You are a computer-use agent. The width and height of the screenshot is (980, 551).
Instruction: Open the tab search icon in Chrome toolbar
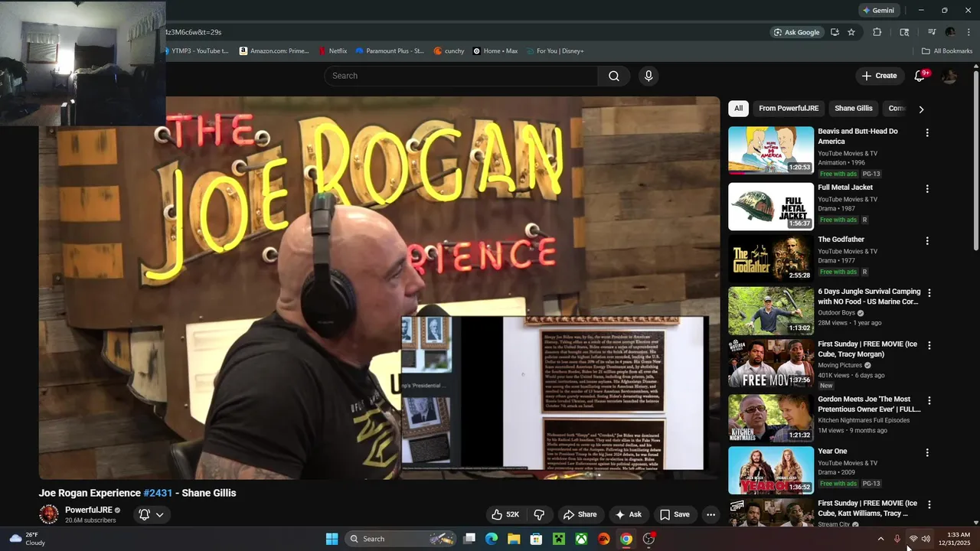pyautogui.click(x=904, y=32)
